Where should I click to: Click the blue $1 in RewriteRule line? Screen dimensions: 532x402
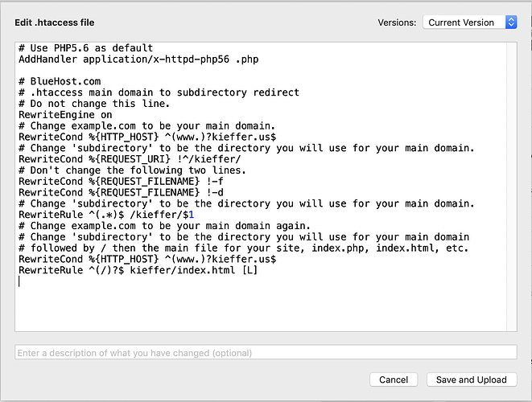click(x=188, y=215)
